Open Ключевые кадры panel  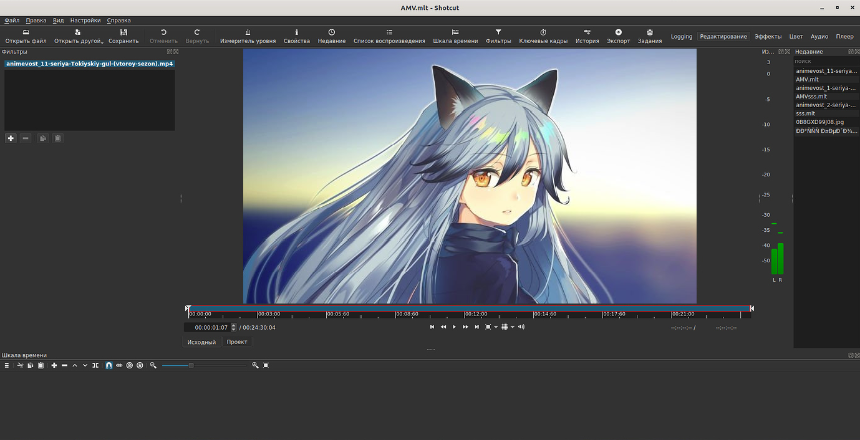pyautogui.click(x=543, y=36)
